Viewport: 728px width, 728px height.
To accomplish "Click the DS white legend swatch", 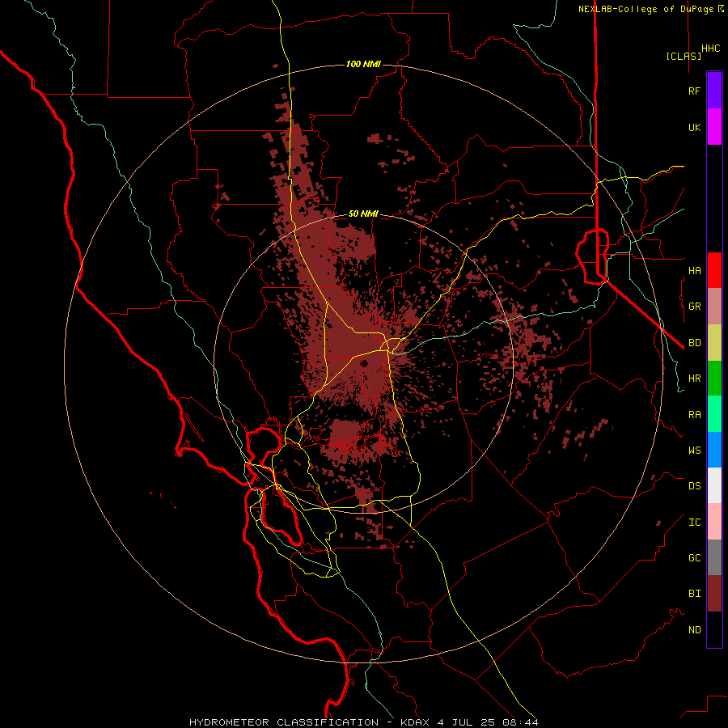I will pos(714,485).
